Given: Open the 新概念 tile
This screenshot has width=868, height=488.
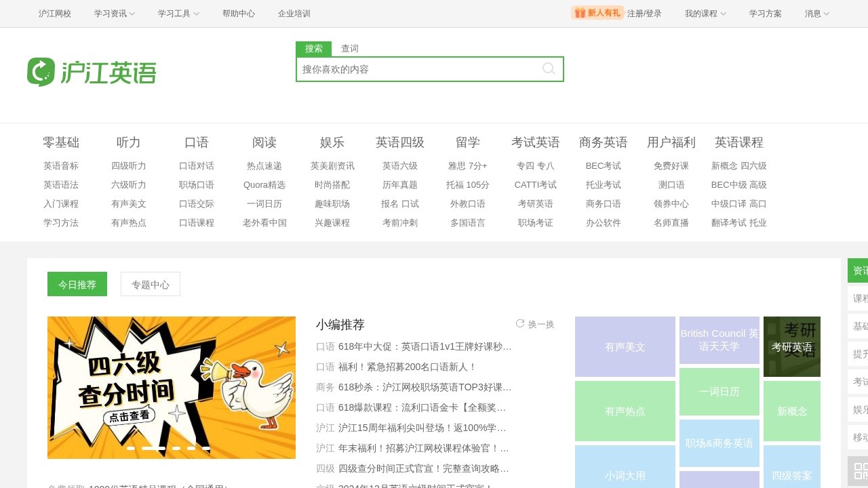Looking at the screenshot, I should [792, 411].
